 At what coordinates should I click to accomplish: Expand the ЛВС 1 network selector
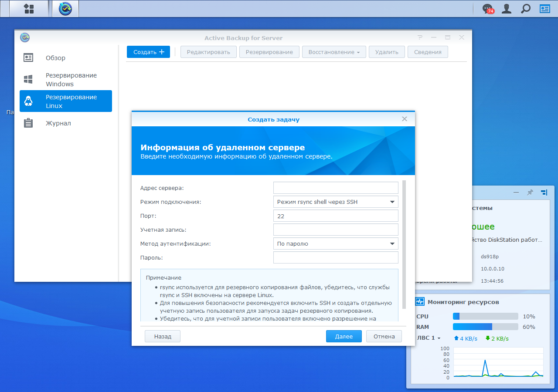pyautogui.click(x=429, y=338)
